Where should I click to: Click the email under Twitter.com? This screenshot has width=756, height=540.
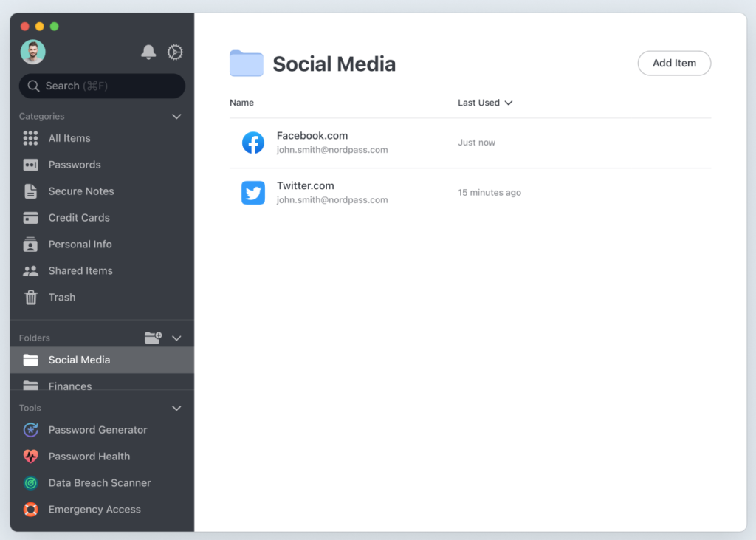point(332,199)
